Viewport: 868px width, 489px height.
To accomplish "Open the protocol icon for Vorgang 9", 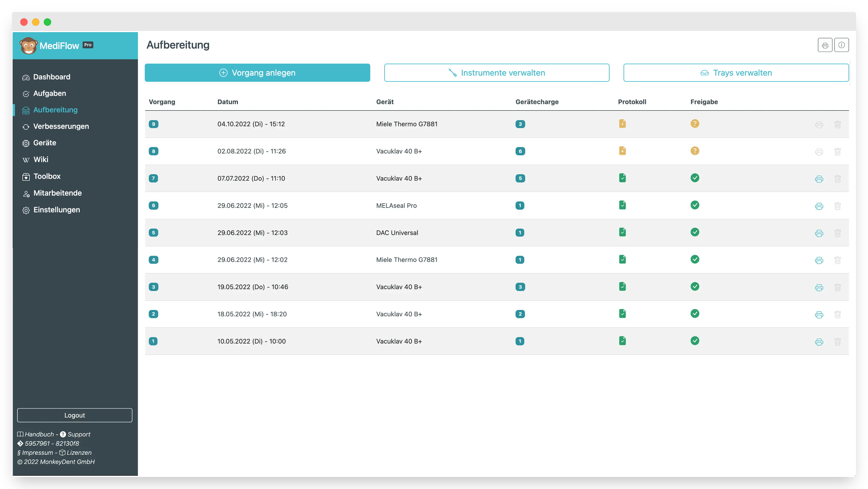I will [x=622, y=123].
